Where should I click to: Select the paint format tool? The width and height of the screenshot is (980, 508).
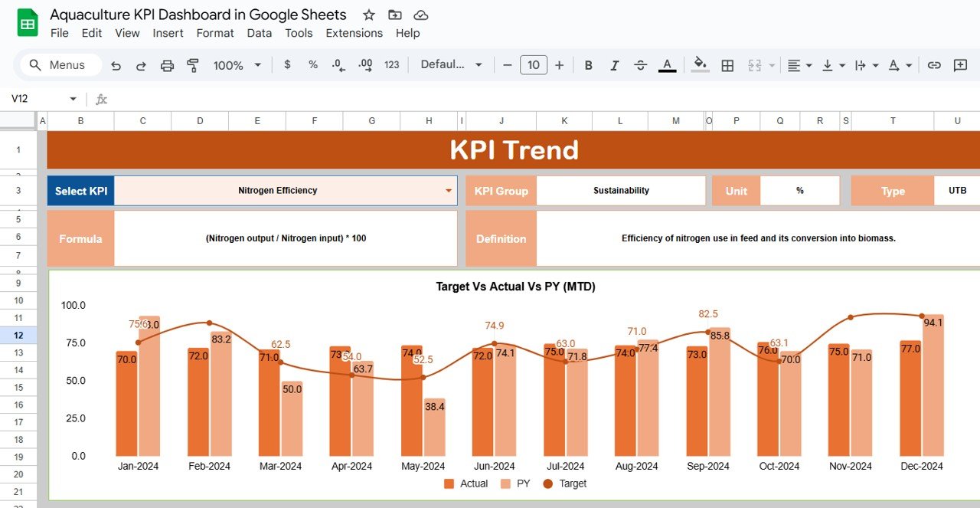(x=193, y=65)
